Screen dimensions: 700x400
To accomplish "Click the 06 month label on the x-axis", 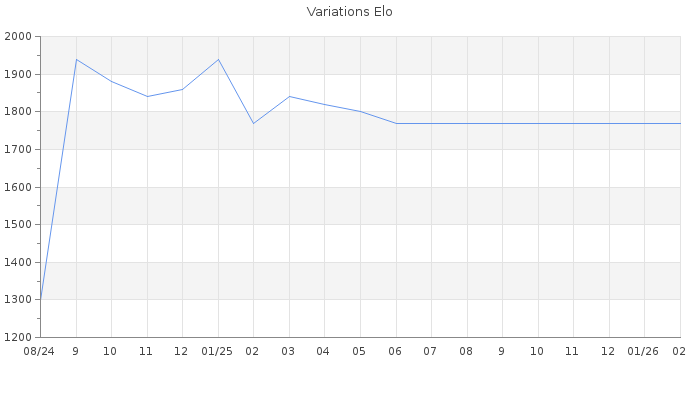I will point(396,352).
